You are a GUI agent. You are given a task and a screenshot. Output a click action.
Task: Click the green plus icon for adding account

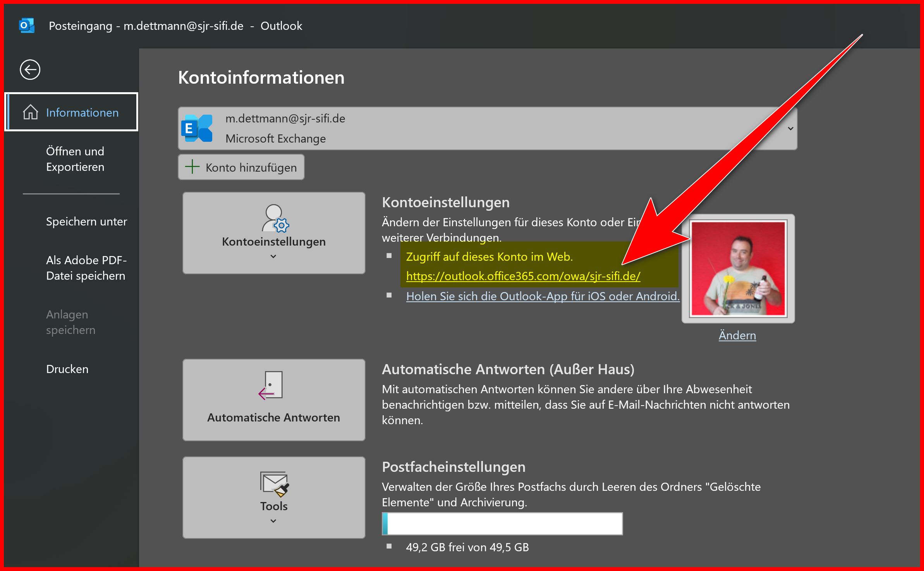click(192, 167)
